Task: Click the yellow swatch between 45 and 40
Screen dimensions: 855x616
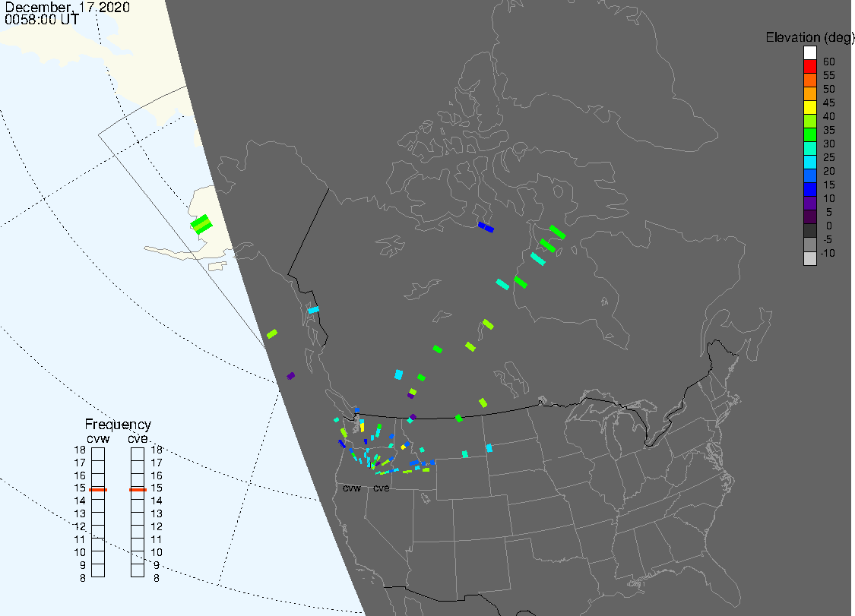Action: (x=809, y=107)
